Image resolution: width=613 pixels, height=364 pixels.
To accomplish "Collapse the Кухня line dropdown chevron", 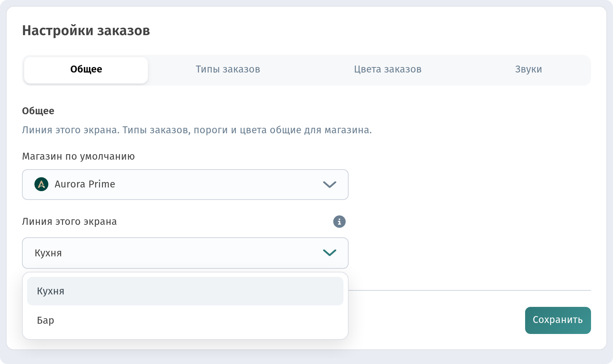I will coord(330,253).
